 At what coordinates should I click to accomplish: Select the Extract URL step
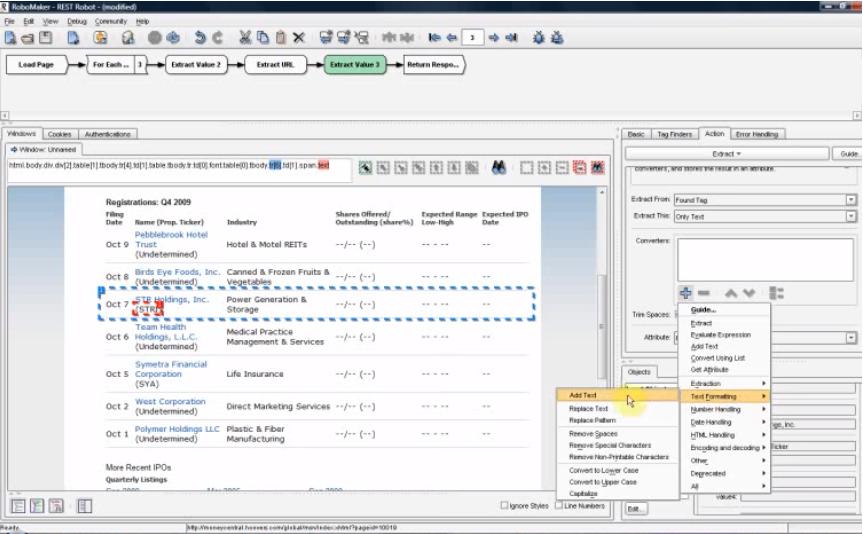275,64
